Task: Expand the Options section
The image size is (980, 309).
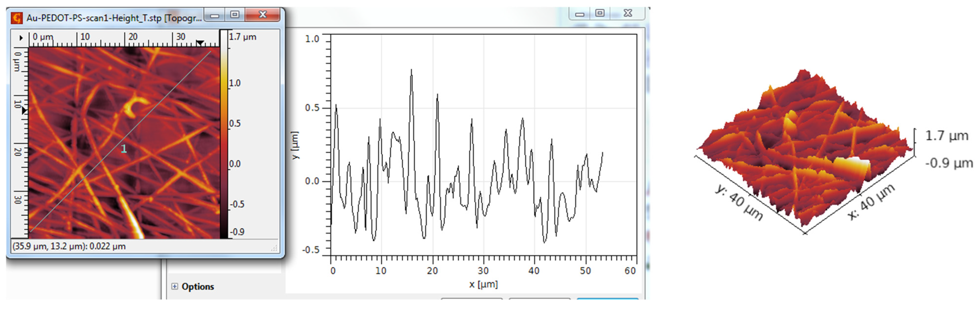Action: tap(175, 286)
